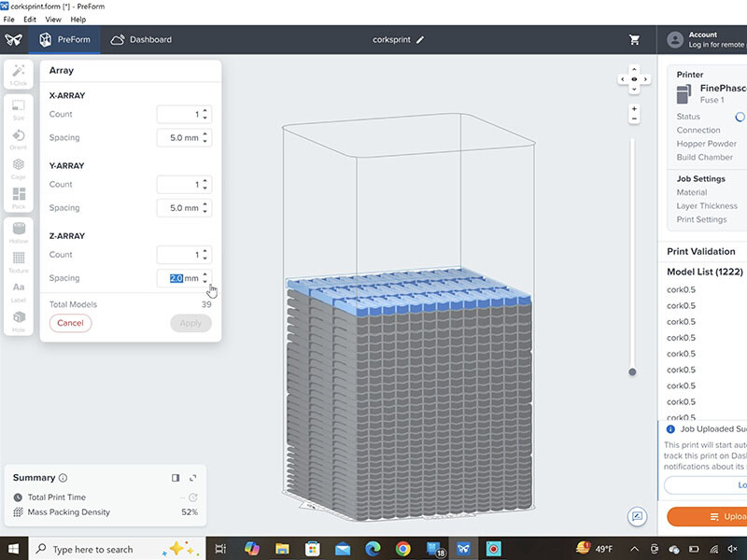Viewport: 747px width, 560px height.
Task: Open the Summary info icon
Action: (63, 478)
